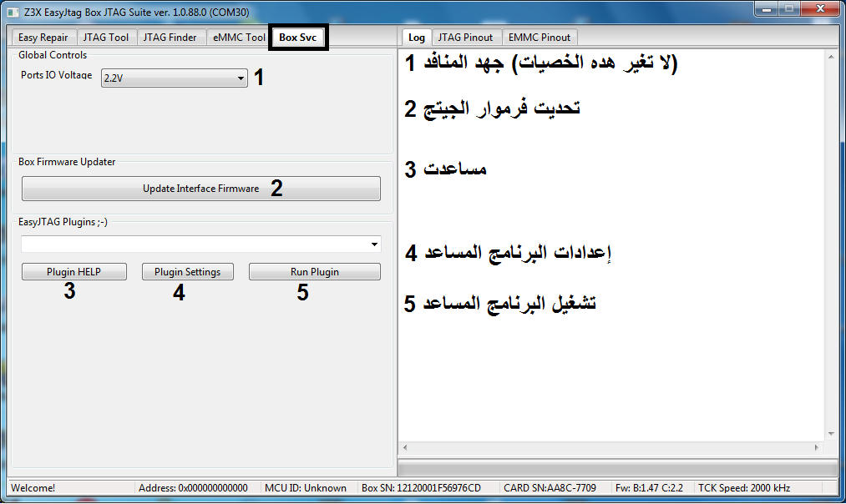Screen dimensions: 846x504
Task: Click log horizontal scroll right arrow
Action: pyautogui.click(x=816, y=447)
